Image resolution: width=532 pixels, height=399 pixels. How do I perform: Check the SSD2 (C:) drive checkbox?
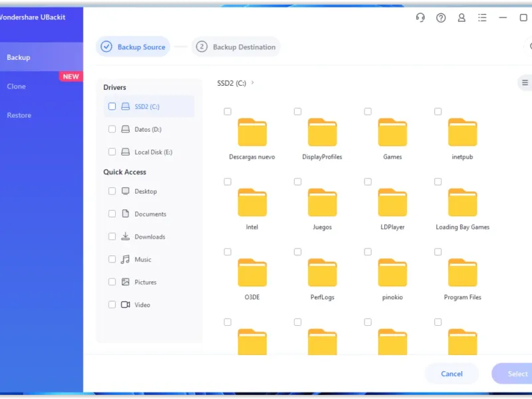(112, 106)
